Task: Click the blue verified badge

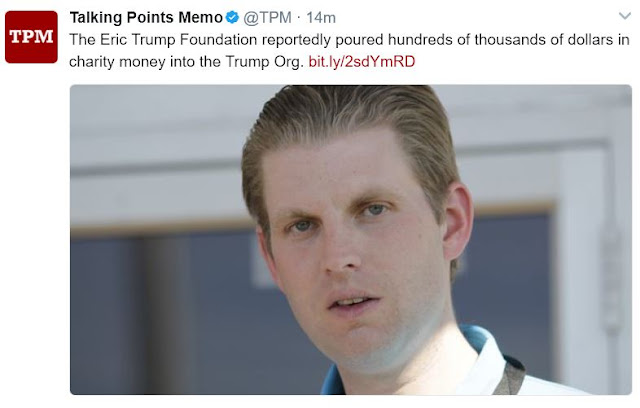Action: click(x=232, y=18)
